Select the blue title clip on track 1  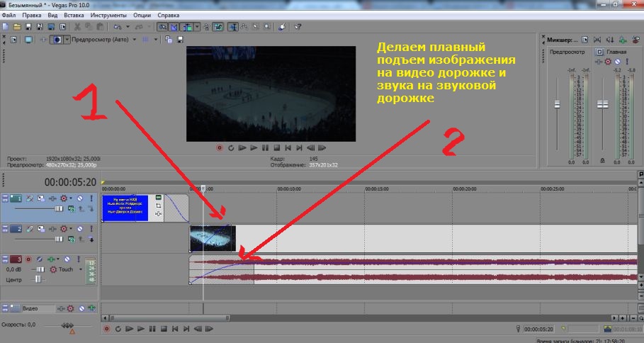tap(125, 208)
